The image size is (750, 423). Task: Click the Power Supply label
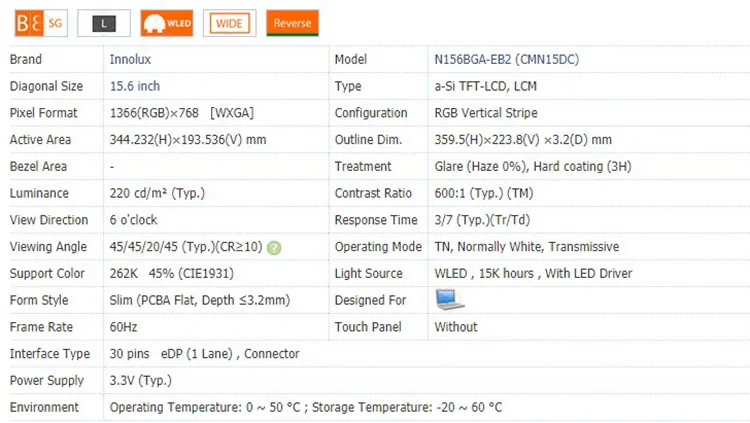tap(47, 381)
